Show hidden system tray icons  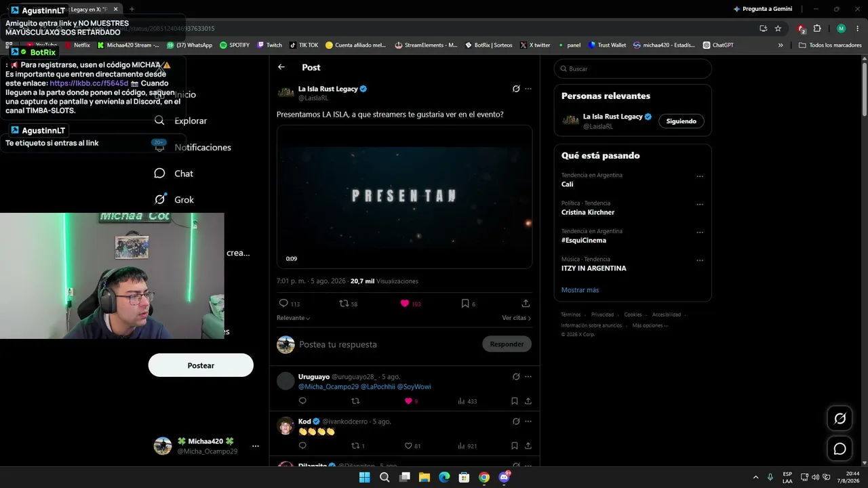[x=755, y=477]
